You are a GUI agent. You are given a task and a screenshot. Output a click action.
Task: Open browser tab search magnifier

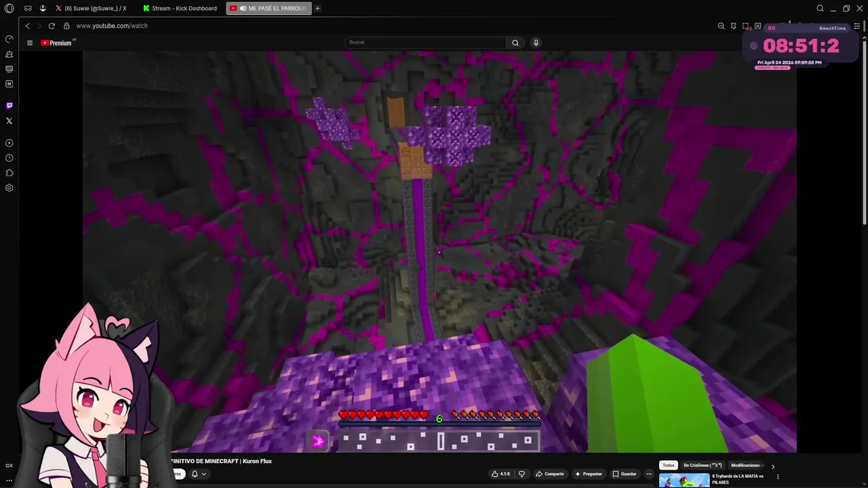[x=820, y=8]
